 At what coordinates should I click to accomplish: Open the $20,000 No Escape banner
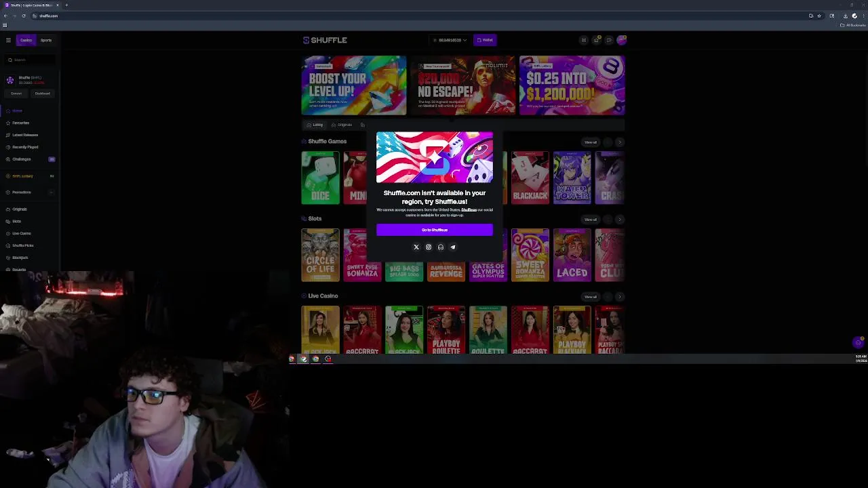click(463, 85)
